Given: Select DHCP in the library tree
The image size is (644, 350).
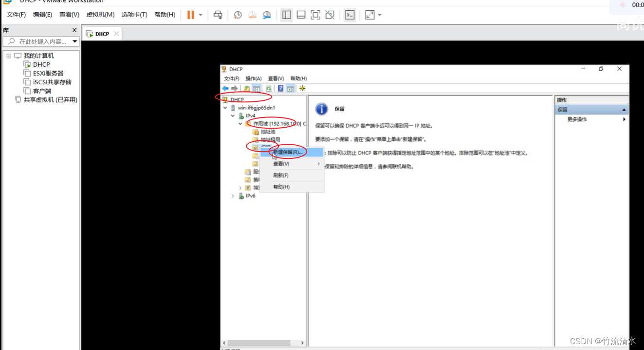Looking at the screenshot, I should pos(41,64).
